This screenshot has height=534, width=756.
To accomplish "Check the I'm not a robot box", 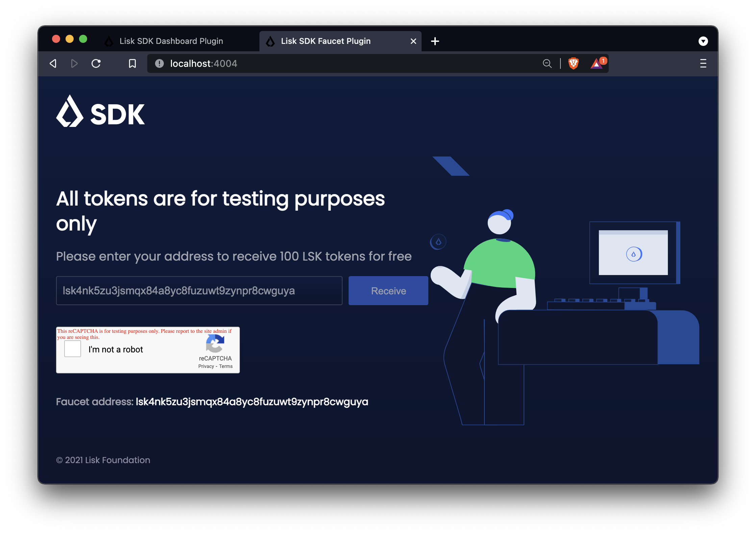I will (x=73, y=349).
